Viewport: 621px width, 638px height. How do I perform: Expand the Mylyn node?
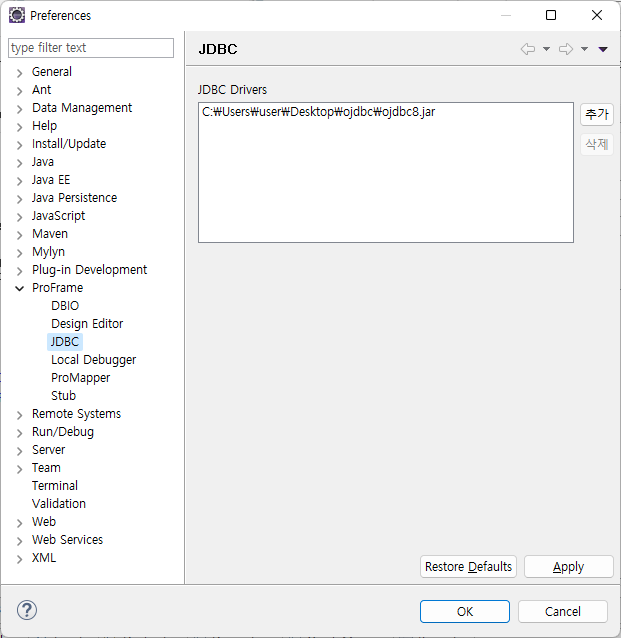coord(19,253)
